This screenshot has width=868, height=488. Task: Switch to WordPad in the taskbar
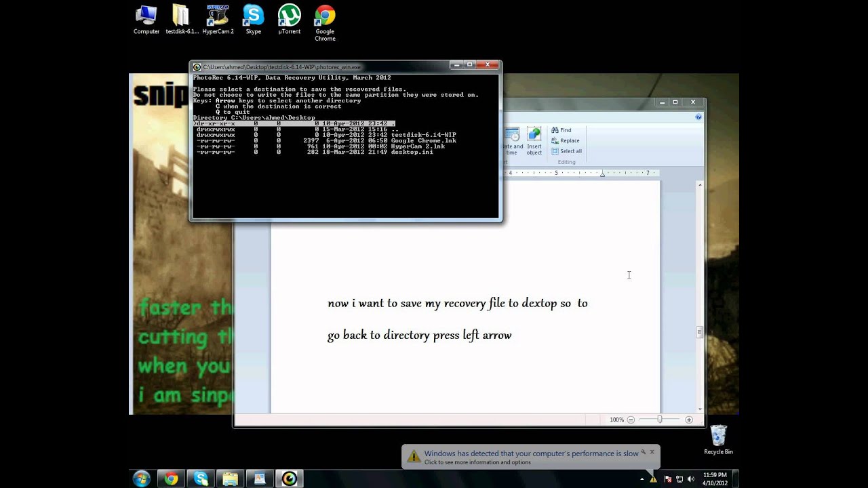tap(260, 479)
